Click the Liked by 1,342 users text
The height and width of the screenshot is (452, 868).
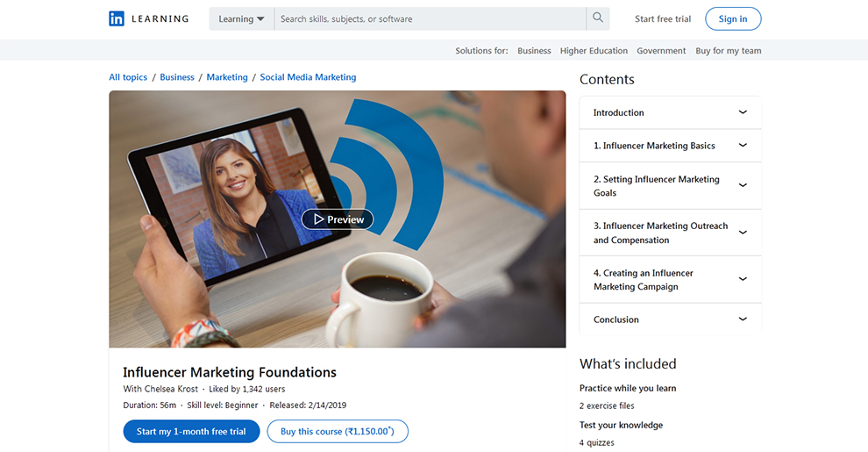coord(247,389)
